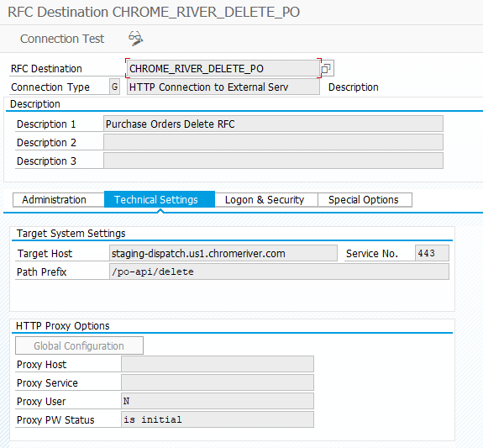This screenshot has height=448, width=483.
Task: Click the RFC Destination field CHROME_RIVER_DELETE_PO
Action: pyautogui.click(x=223, y=68)
